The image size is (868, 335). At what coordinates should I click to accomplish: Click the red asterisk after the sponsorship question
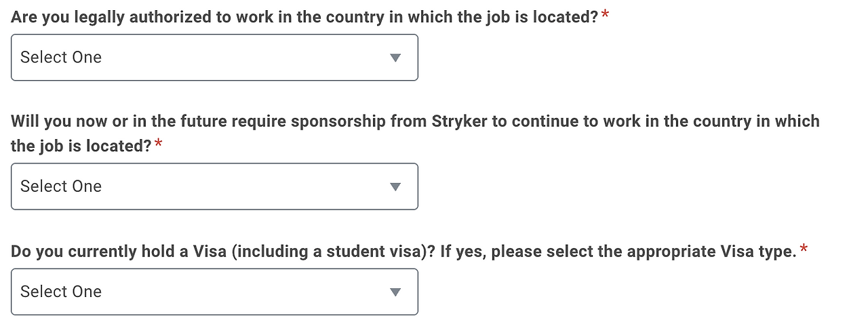[x=159, y=145]
